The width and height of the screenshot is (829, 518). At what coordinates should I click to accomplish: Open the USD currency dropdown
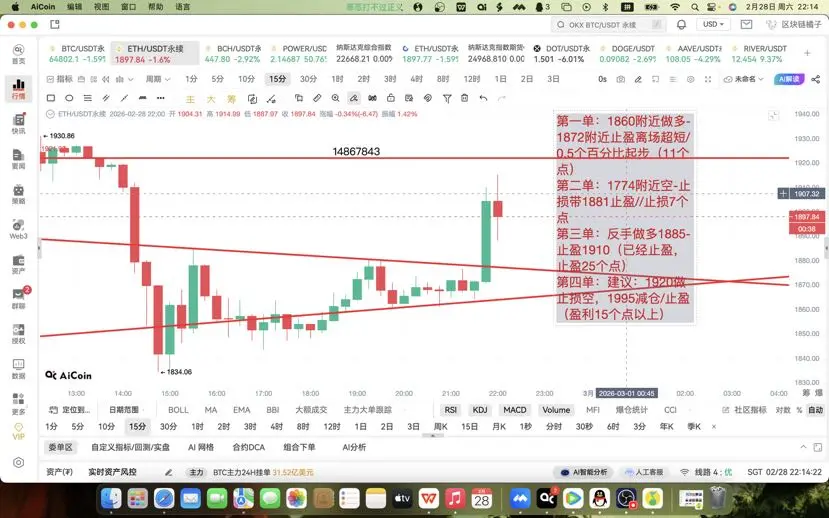point(713,24)
